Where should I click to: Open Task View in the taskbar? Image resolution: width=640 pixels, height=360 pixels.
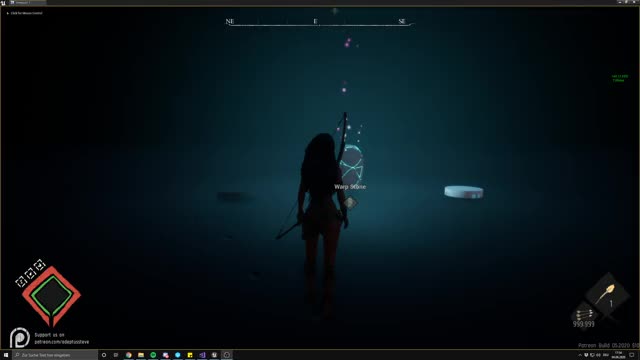coord(116,355)
